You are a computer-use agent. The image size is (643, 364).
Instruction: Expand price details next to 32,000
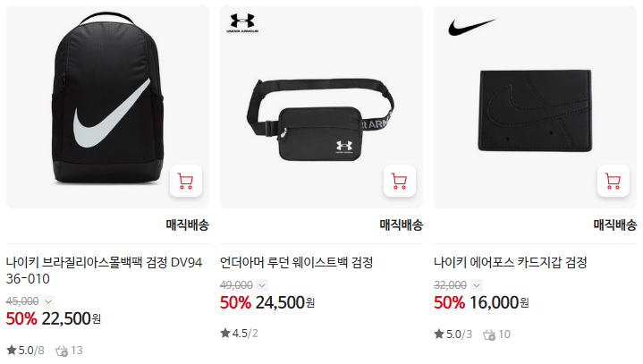coord(476,285)
